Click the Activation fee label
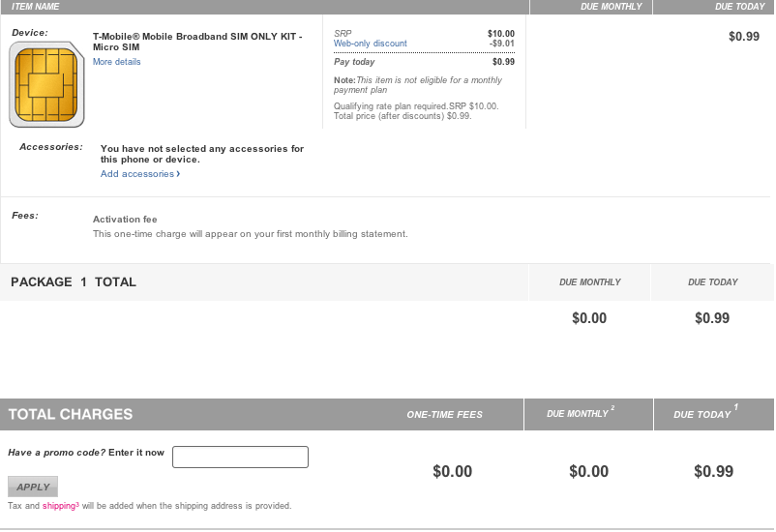Screen dimensions: 776x532 (x=125, y=220)
